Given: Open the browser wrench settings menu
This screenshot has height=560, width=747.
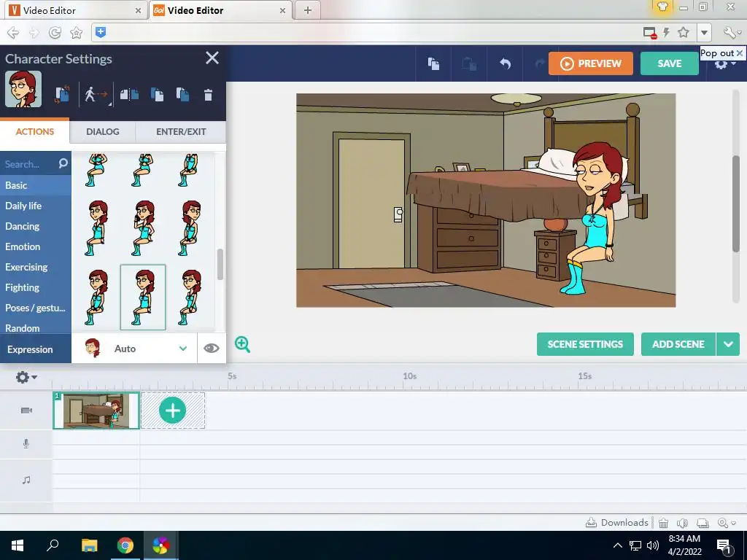Looking at the screenshot, I should (x=731, y=32).
